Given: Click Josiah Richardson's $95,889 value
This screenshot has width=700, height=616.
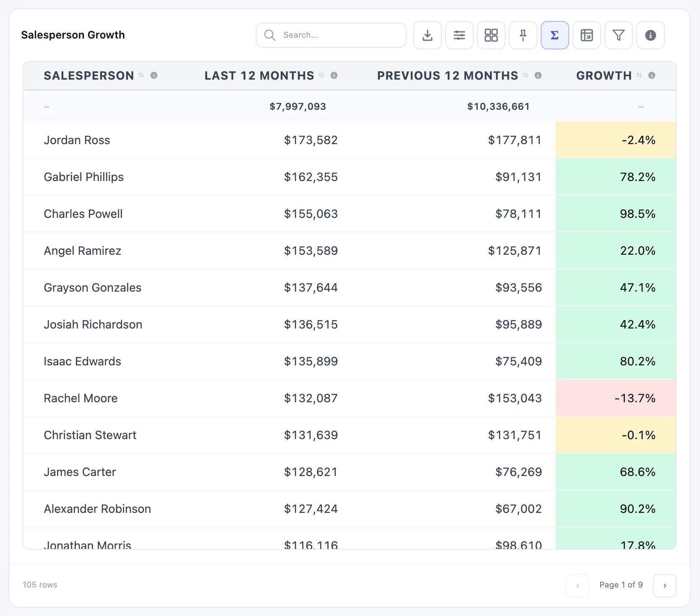Looking at the screenshot, I should tap(519, 324).
